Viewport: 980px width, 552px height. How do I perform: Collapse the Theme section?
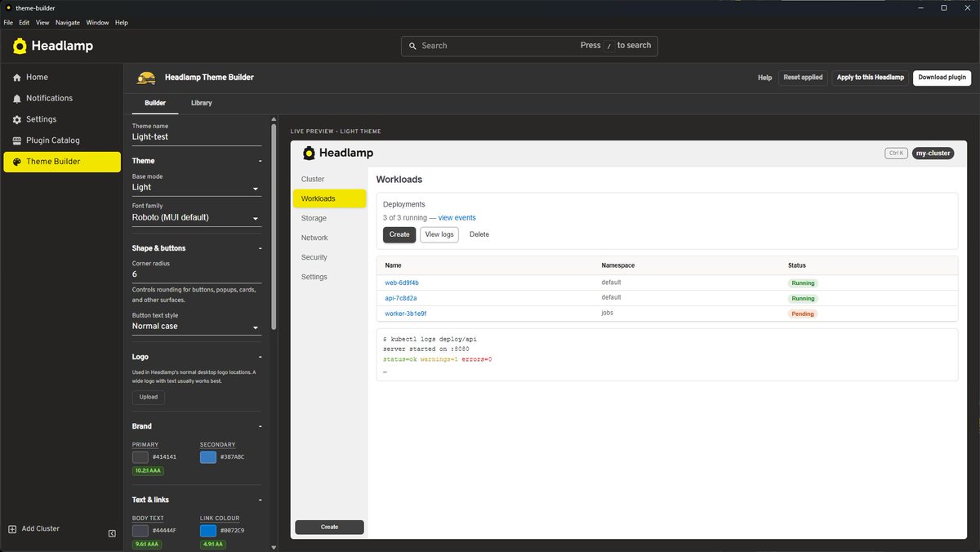coord(260,161)
